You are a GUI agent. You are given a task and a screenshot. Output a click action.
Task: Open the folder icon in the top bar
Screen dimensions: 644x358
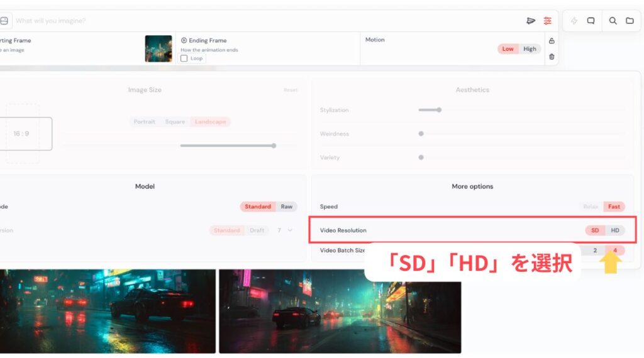coord(630,21)
